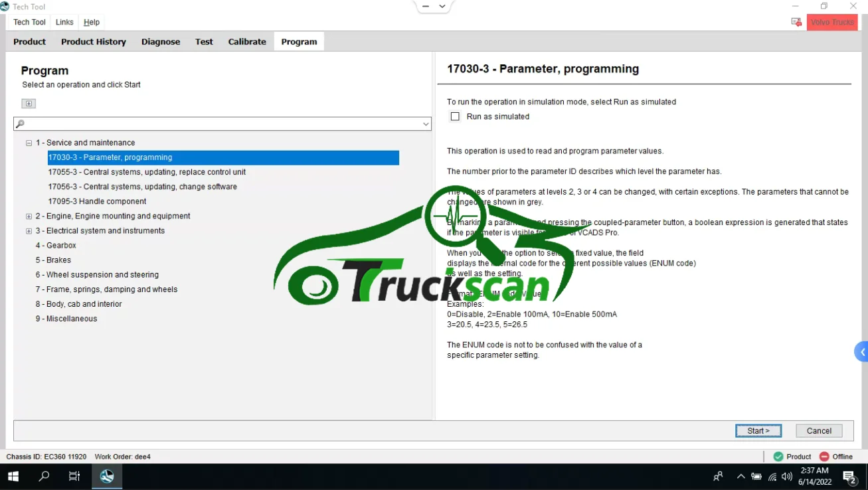Image resolution: width=868 pixels, height=490 pixels.
Task: Click the Tech Tool logo in title bar
Action: pyautogui.click(x=5, y=7)
